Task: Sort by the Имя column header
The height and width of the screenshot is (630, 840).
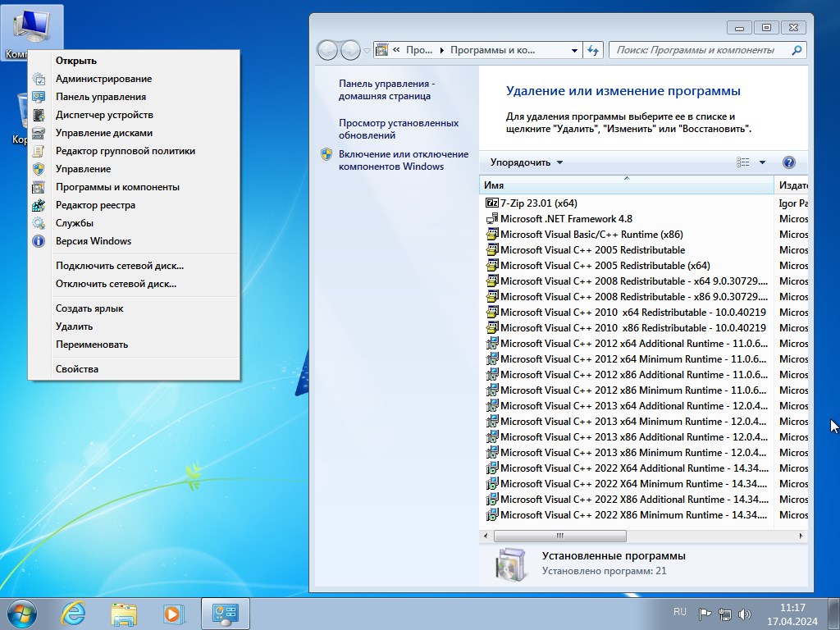Action: pyautogui.click(x=626, y=185)
